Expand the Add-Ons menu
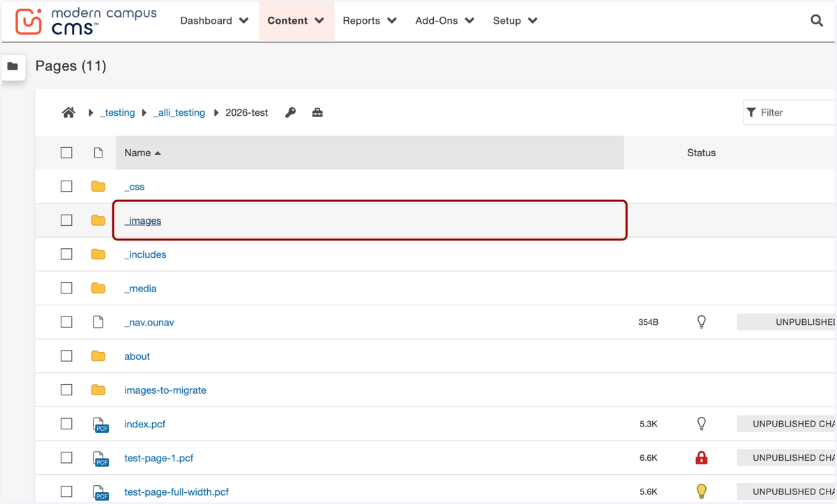 (444, 21)
